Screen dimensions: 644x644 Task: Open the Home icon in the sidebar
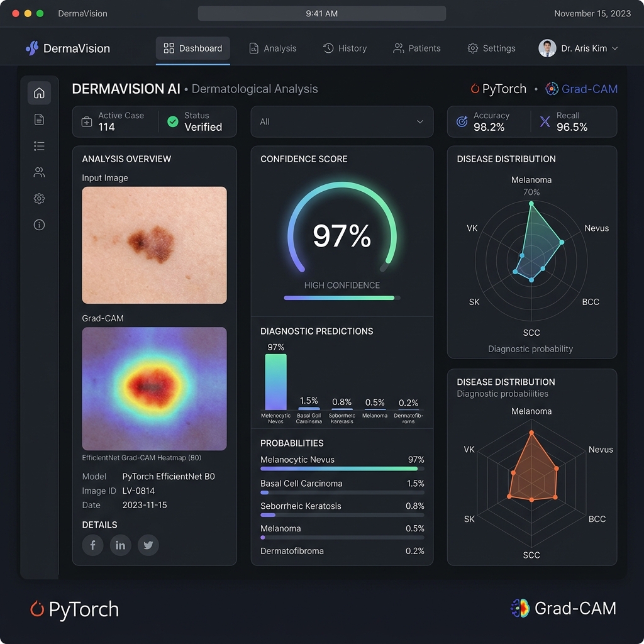[39, 93]
